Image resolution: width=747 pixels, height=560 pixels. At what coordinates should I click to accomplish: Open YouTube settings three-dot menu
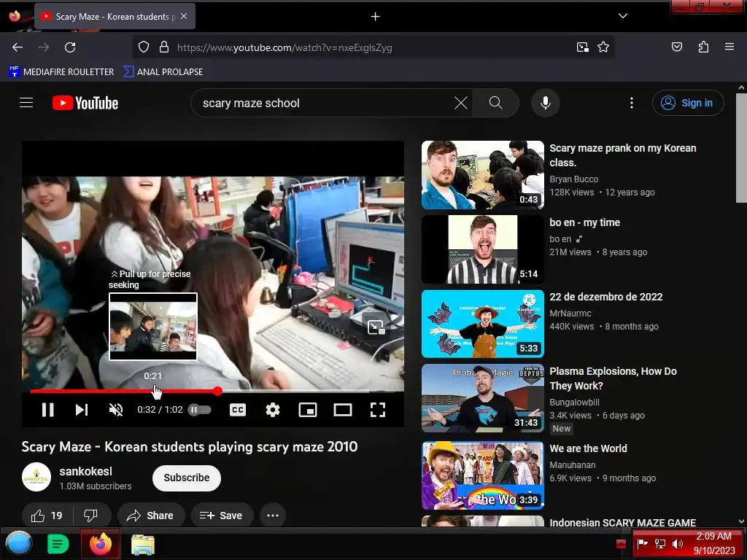coord(632,103)
